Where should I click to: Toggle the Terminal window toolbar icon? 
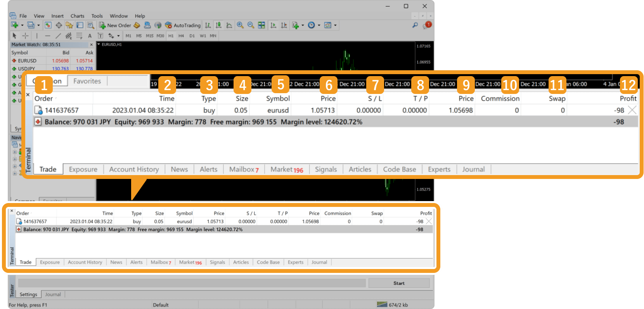[80, 25]
